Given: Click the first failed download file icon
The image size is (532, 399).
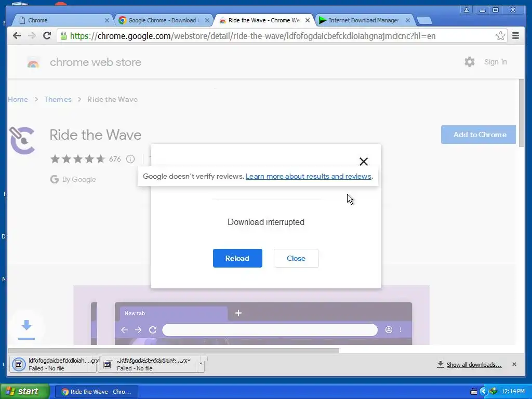Looking at the screenshot, I should pyautogui.click(x=19, y=364).
